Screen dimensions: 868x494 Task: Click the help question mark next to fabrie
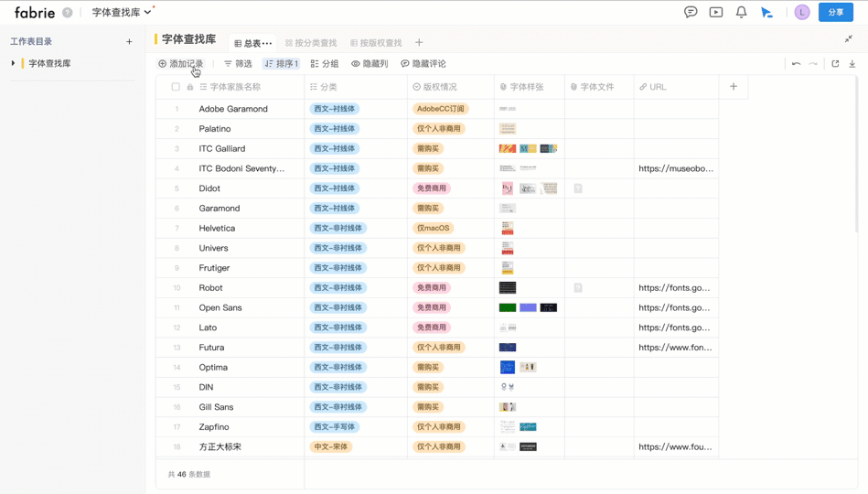pyautogui.click(x=67, y=12)
